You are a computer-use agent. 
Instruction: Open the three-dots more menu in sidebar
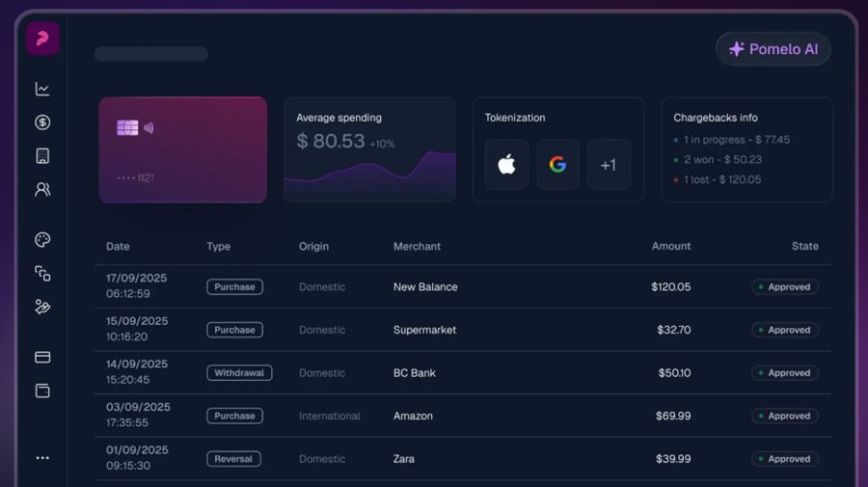coord(42,458)
